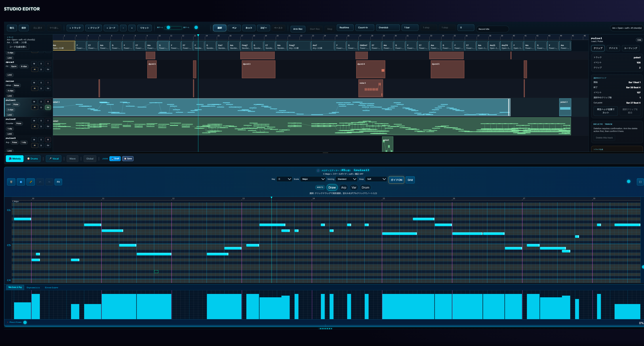Solo the pulse1 track

point(41,102)
